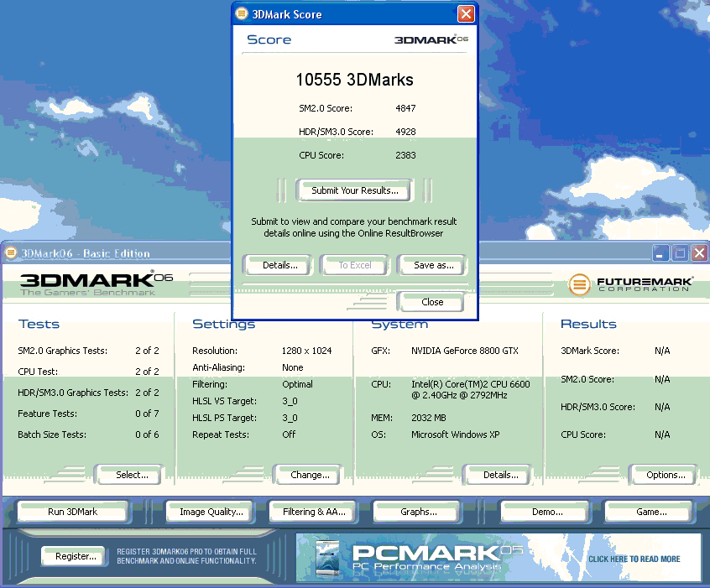Click the memory value 2032 MB
710x588 pixels.
click(428, 418)
